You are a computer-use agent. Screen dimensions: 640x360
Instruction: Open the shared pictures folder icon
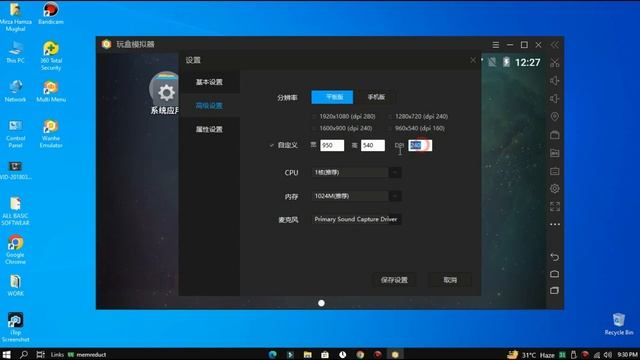[555, 153]
